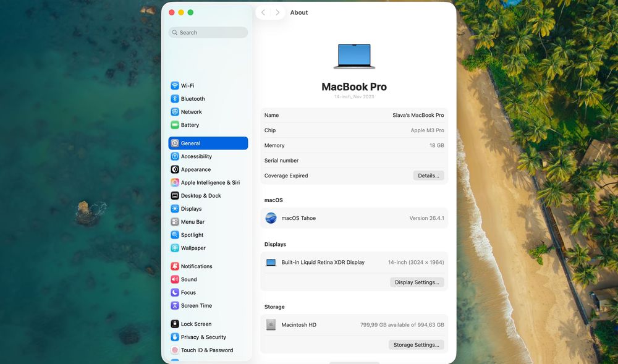
Task: Click the chip value "Apple M3 Pro"
Action: click(427, 130)
